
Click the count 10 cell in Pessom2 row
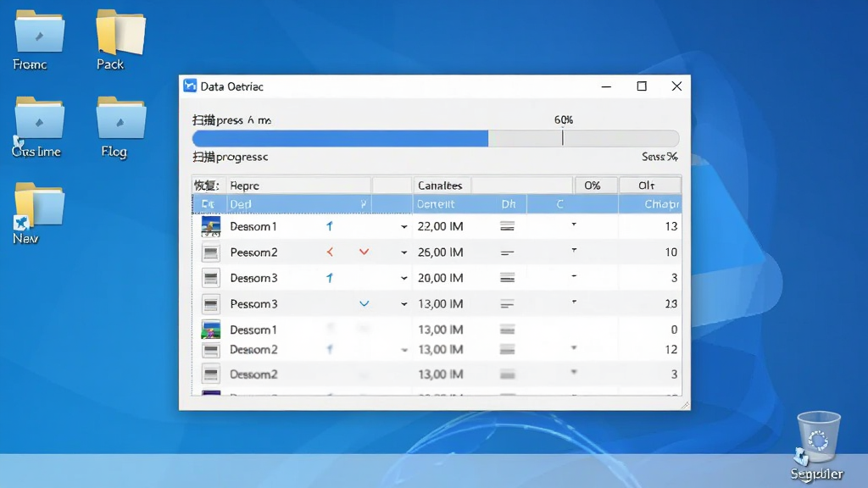671,252
